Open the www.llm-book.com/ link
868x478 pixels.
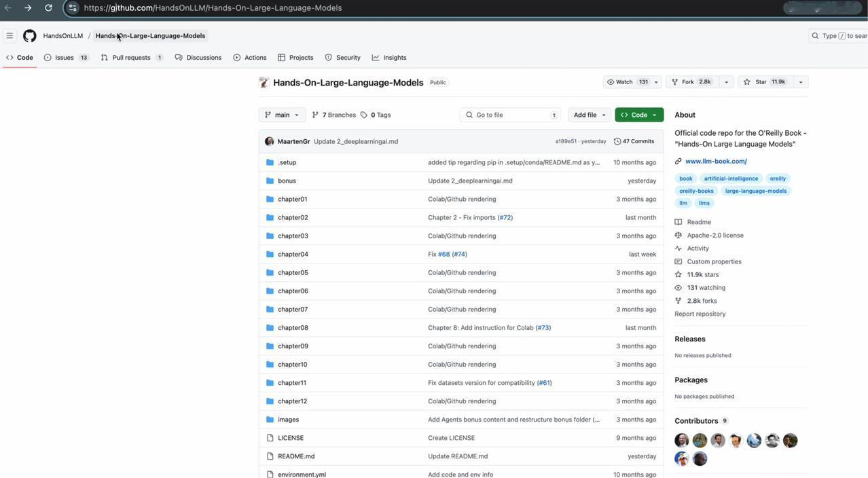click(716, 162)
